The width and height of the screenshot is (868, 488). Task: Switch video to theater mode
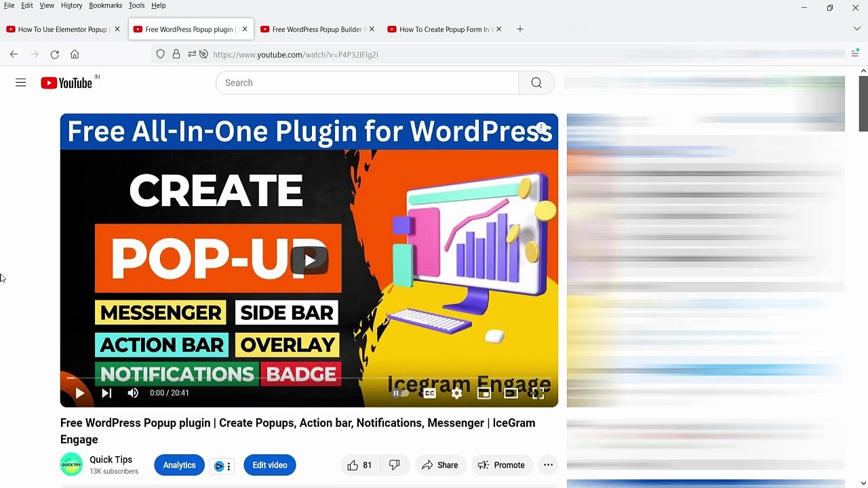coord(511,393)
